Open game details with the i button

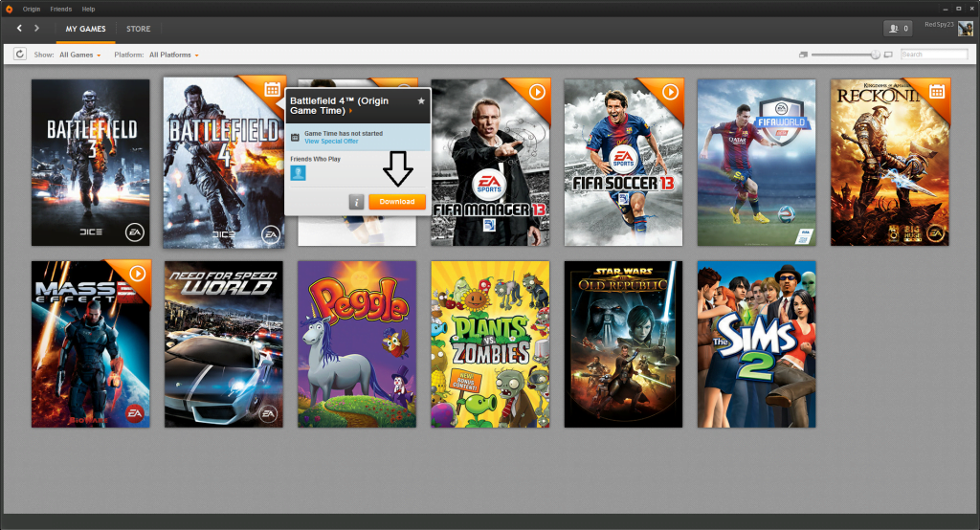[x=356, y=202]
